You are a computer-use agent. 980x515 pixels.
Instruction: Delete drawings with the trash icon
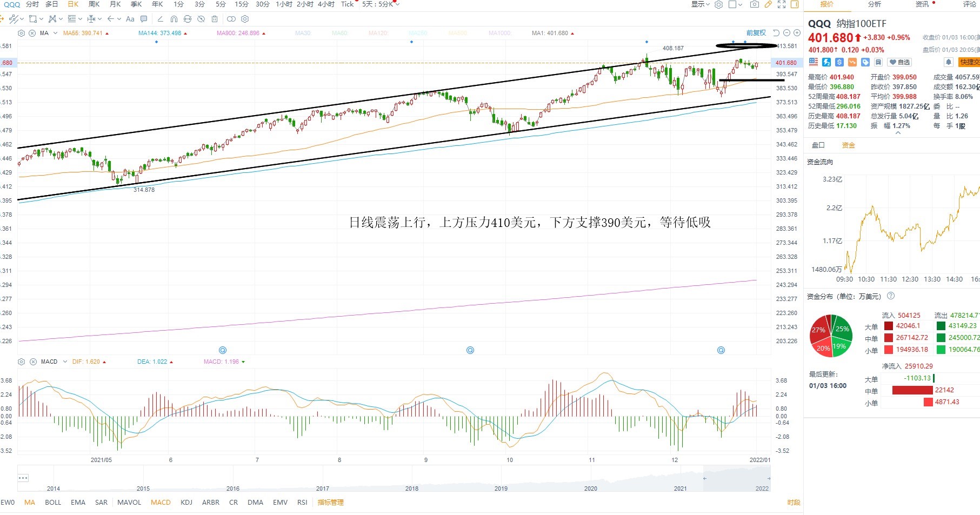215,19
